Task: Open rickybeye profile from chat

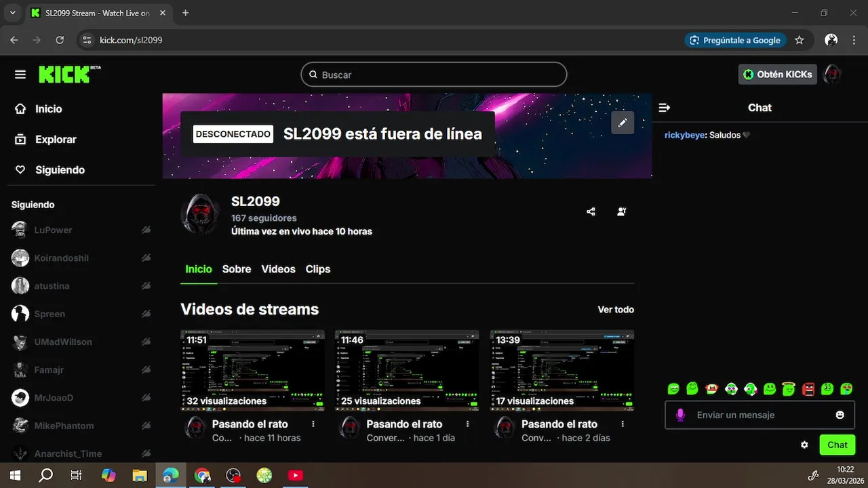Action: (x=684, y=135)
